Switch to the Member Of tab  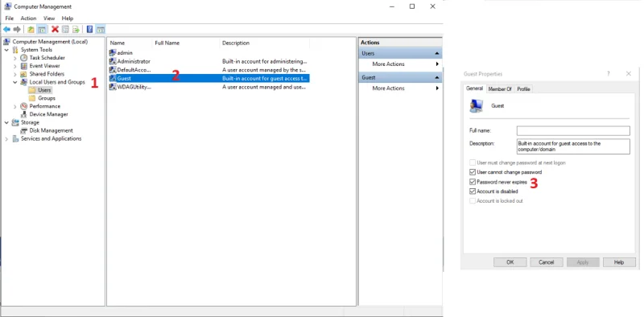tap(500, 89)
